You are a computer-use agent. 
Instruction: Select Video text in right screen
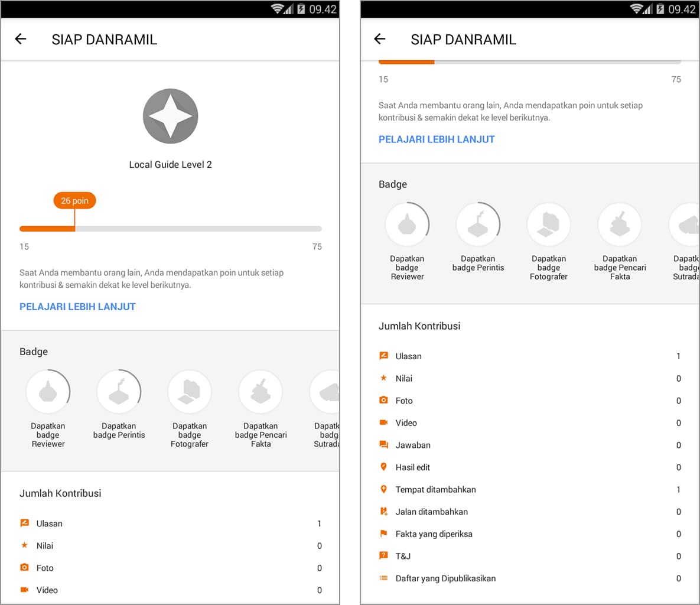[x=406, y=423]
